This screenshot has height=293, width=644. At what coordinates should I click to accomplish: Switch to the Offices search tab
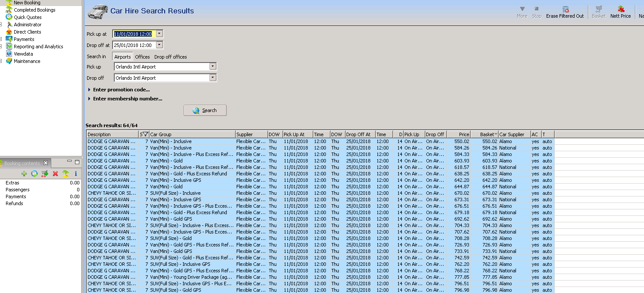pos(142,57)
